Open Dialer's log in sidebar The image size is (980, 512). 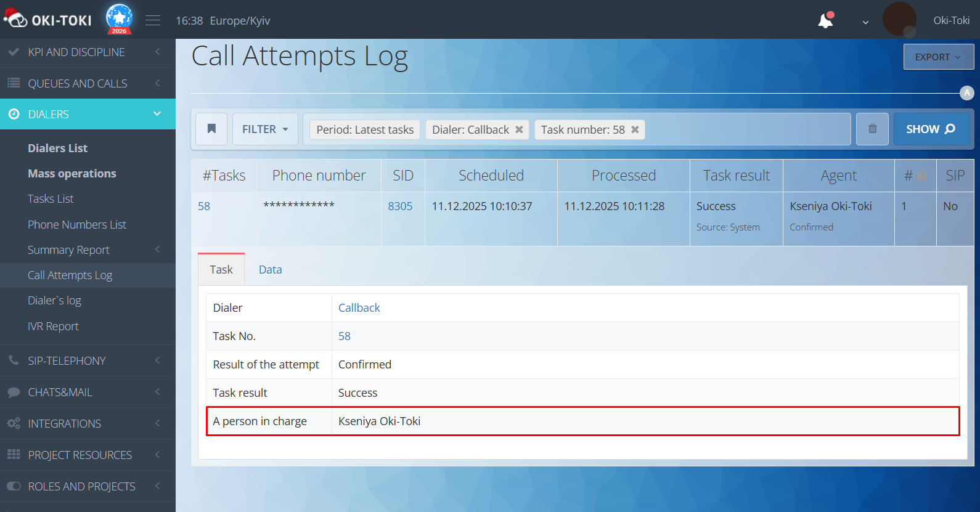point(54,300)
